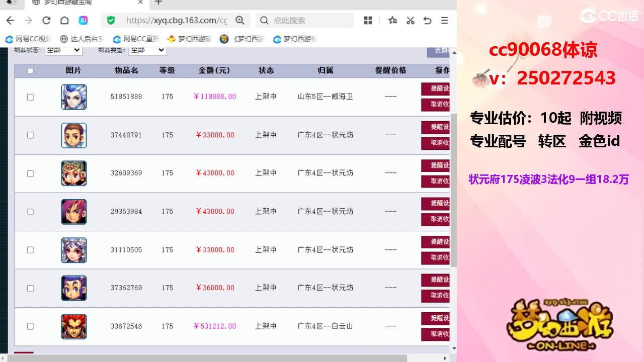The width and height of the screenshot is (644, 362).
Task: Open the 梦幻西游视 bookmark
Action: [x=295, y=39]
